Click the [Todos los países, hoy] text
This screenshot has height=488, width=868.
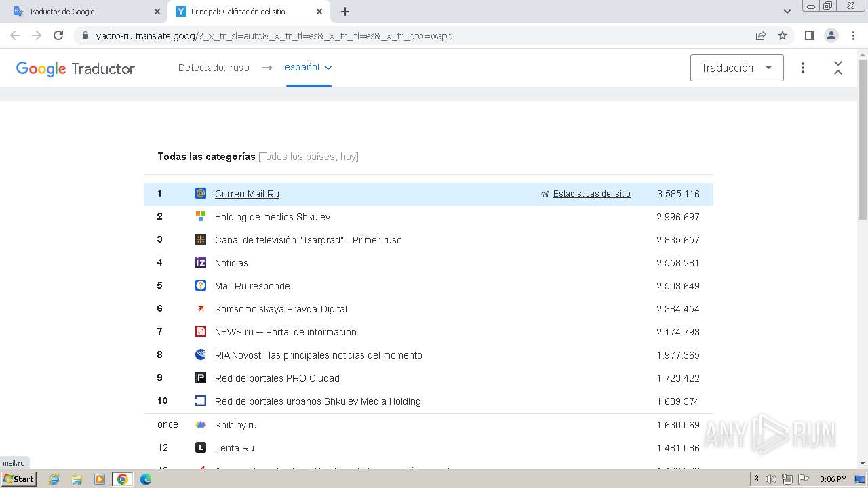click(309, 157)
